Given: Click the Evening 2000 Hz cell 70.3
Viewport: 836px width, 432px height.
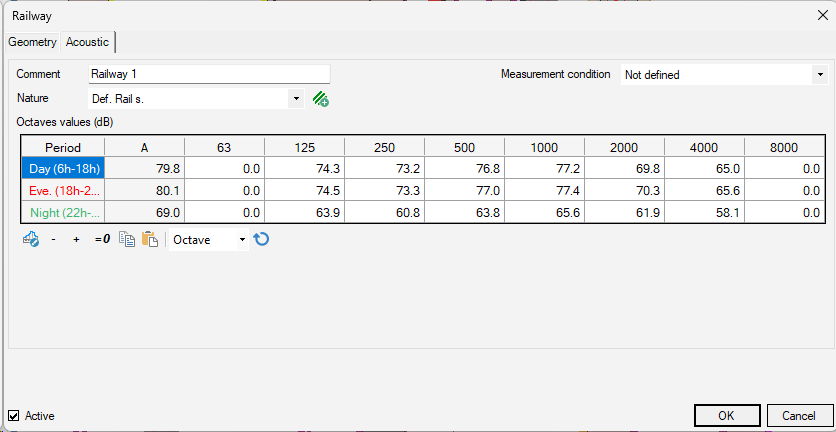Looking at the screenshot, I should [624, 191].
